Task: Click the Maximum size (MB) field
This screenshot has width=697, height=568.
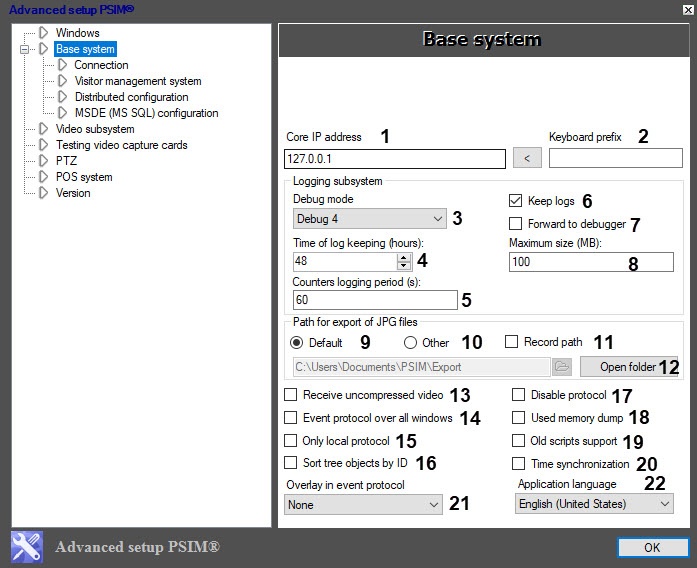Action: [591, 262]
